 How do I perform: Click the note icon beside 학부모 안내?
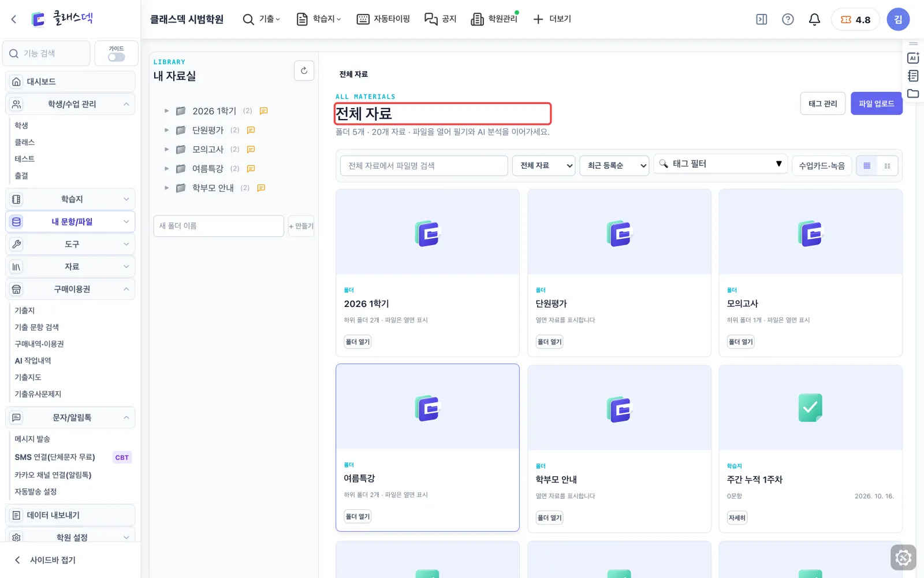coord(261,188)
